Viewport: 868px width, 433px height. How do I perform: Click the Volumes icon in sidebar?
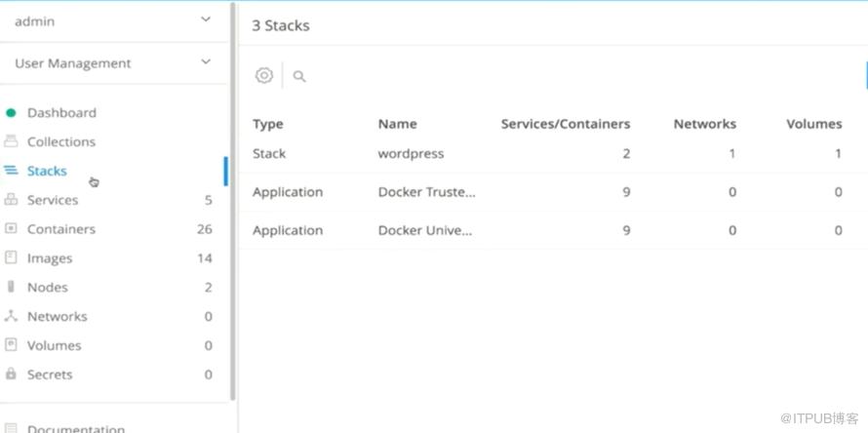[x=11, y=345]
